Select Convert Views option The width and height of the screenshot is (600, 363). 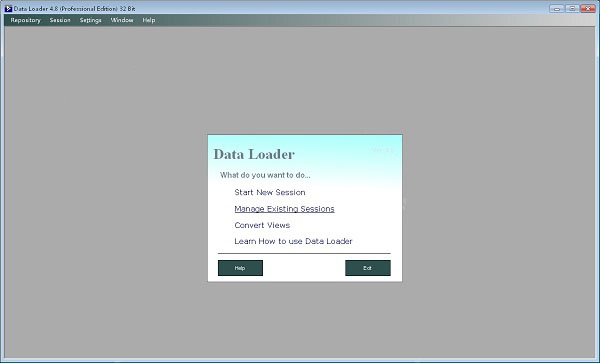tap(262, 225)
